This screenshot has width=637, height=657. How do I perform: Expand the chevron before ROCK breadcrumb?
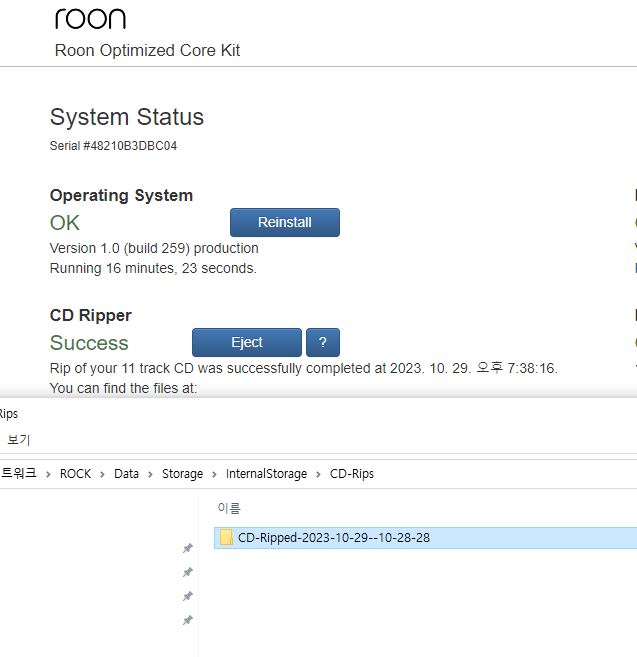(48, 474)
